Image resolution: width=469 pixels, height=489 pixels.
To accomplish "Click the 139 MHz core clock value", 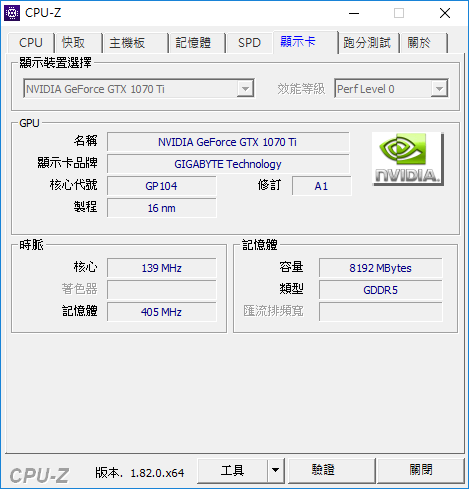I will click(162, 268).
